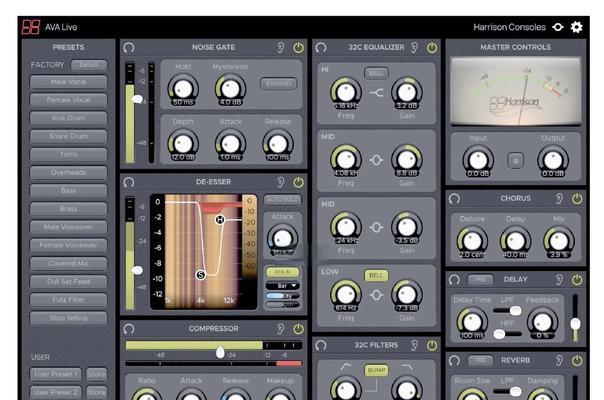The image size is (604, 400).
Task: Click the RTA IN button in De-Esser
Action: 282,272
